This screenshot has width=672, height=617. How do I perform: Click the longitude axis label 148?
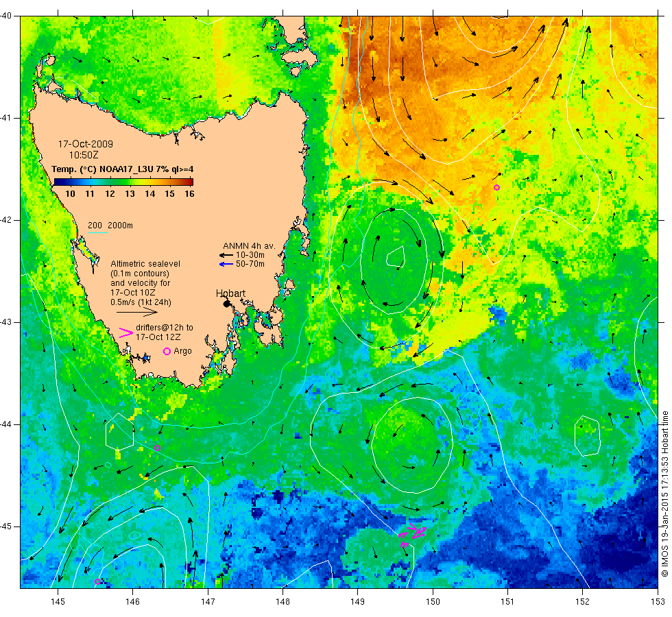pyautogui.click(x=283, y=602)
